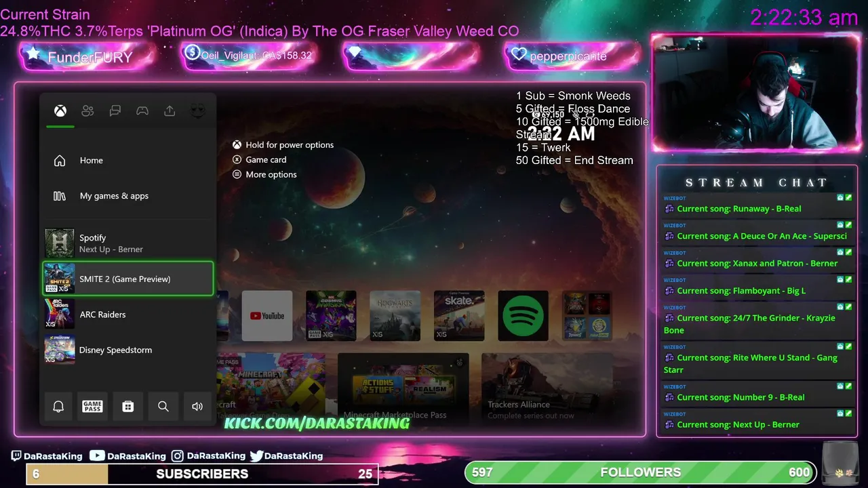
Task: Open ARC Raiders from recent list
Action: click(x=129, y=314)
